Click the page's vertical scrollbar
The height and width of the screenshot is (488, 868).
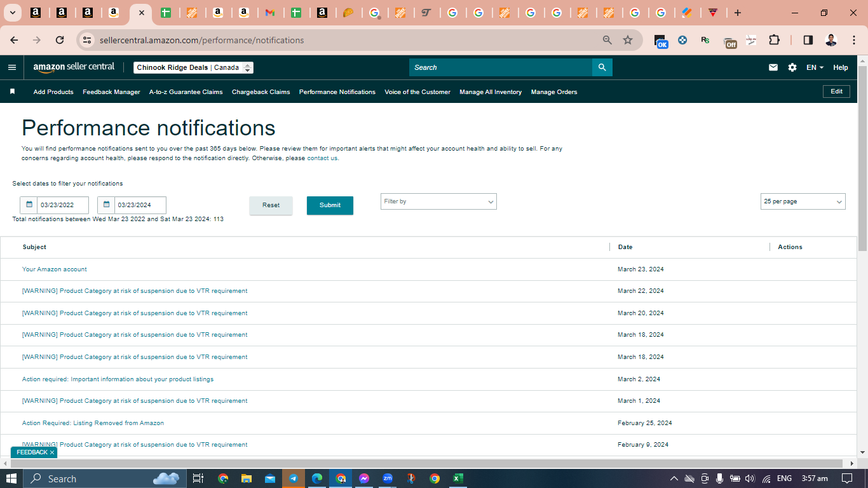pos(862,158)
